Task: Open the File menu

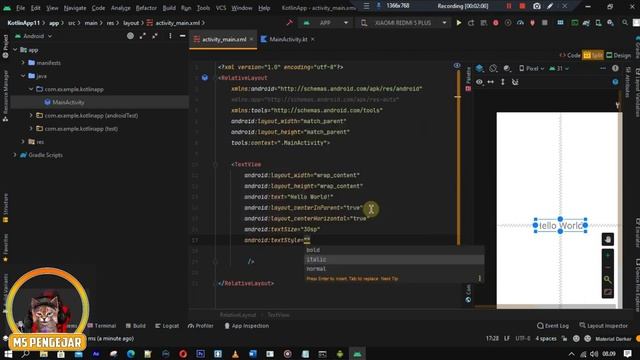Action: pyautogui.click(x=20, y=8)
